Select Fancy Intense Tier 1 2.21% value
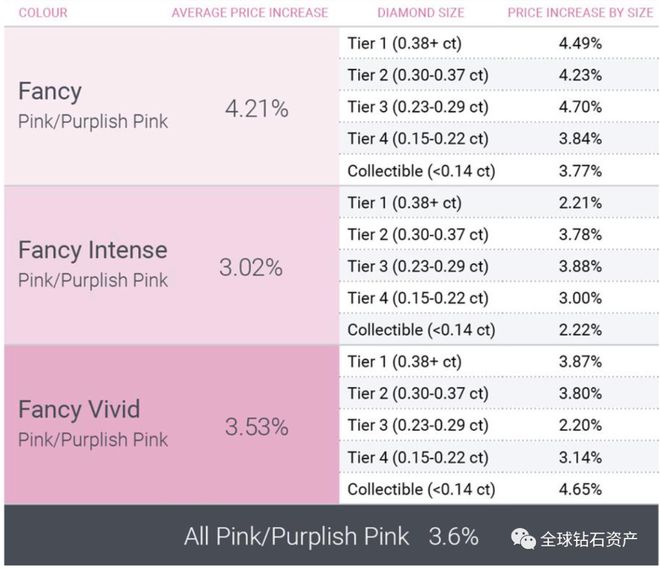Screen dimensions: 660x569 [580, 203]
